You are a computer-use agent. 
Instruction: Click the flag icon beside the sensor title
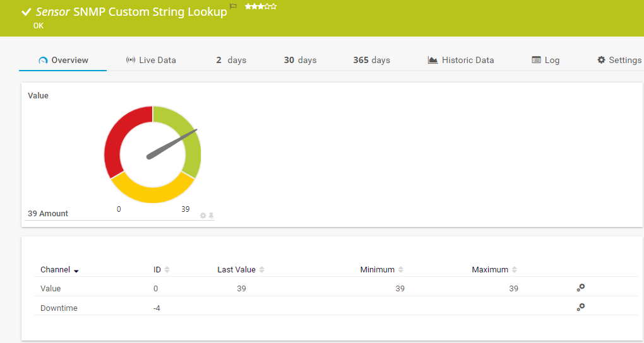tap(233, 7)
